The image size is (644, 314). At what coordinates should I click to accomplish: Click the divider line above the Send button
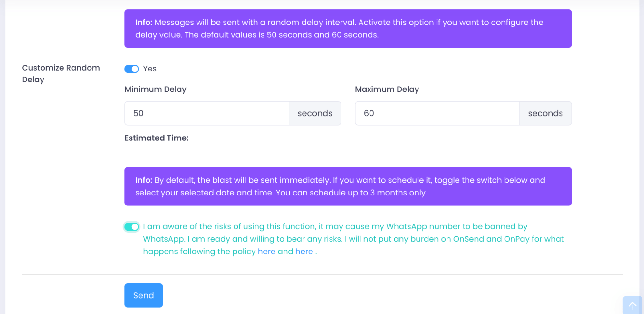tap(322, 274)
